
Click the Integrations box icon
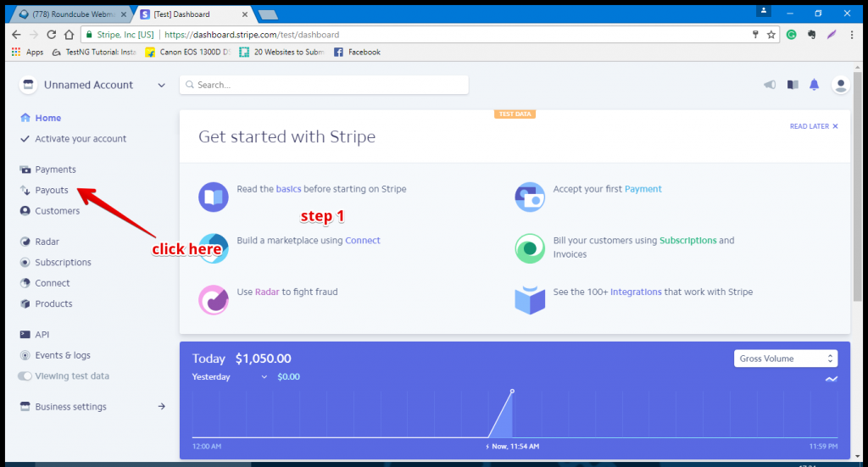530,300
